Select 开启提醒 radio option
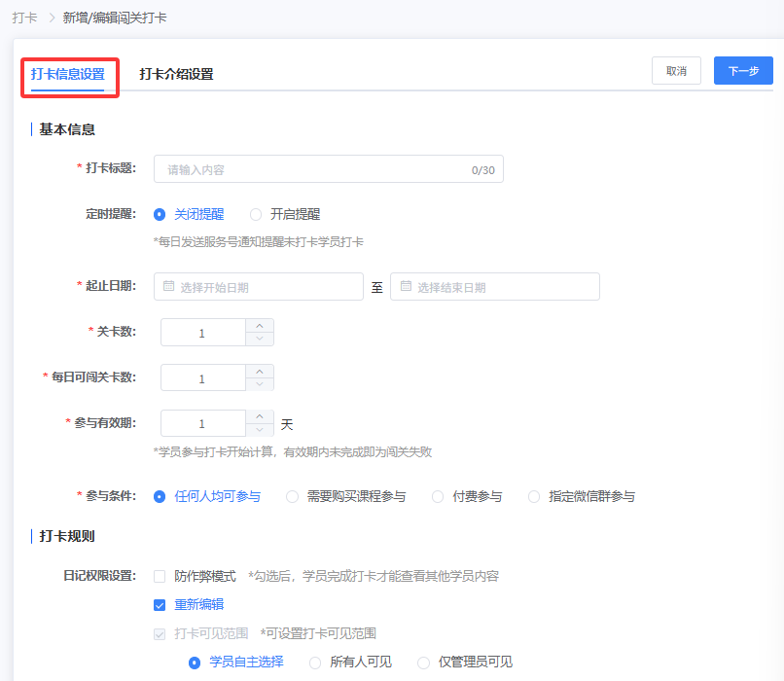Screen dimensions: 784x681 coord(257,214)
